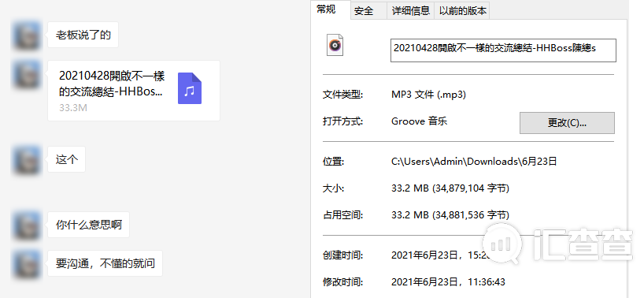Click avatar beside message 老板说了的
Image resolution: width=644 pixels, height=298 pixels.
pos(26,35)
